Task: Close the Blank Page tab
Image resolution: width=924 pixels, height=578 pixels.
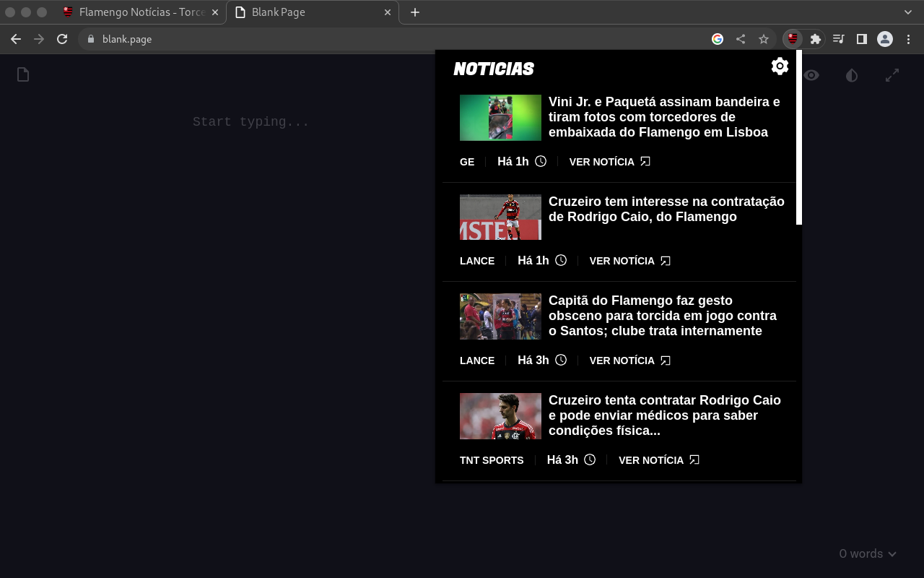Action: [388, 12]
